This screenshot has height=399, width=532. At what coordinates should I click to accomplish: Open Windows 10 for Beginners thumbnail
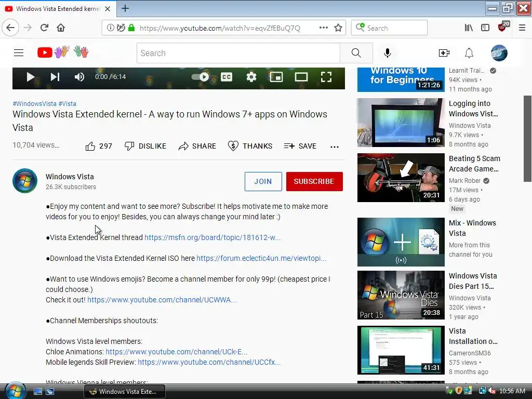coord(401,79)
